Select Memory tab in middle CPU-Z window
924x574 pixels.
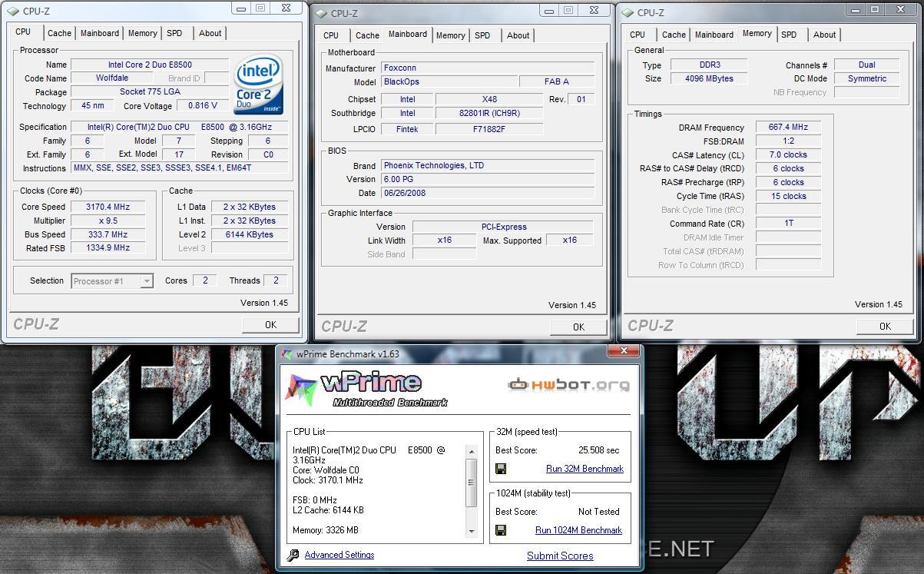tap(450, 35)
